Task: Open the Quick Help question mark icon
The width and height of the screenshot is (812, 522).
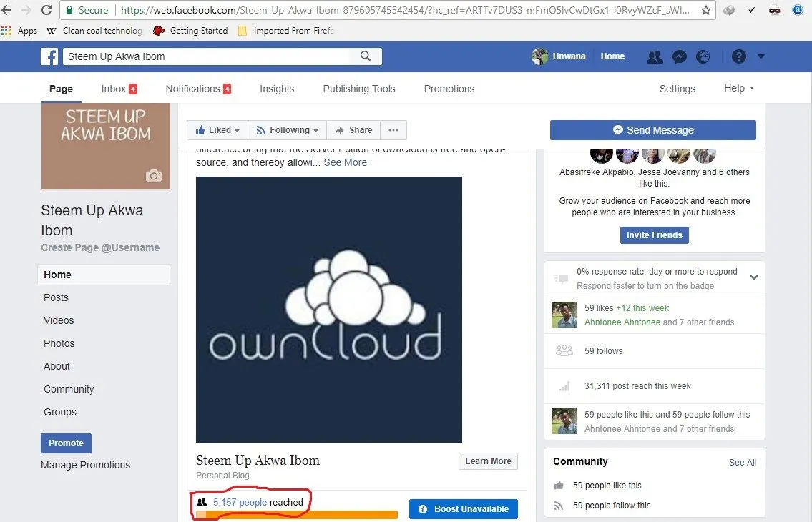Action: pyautogui.click(x=739, y=56)
